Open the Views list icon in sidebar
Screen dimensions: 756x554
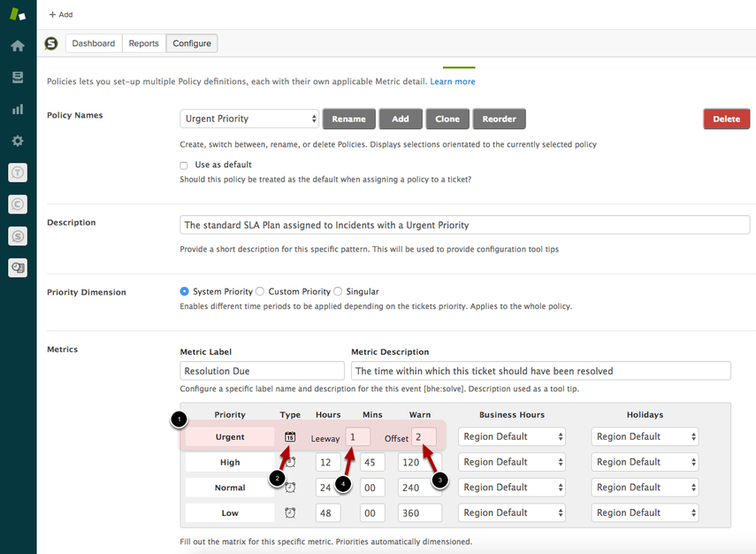pos(18,77)
